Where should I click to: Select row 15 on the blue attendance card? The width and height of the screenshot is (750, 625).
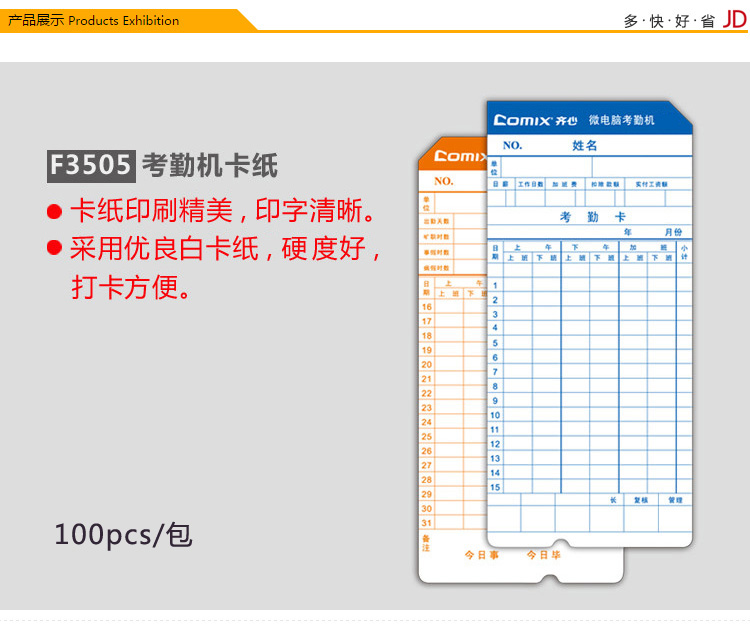[495, 487]
